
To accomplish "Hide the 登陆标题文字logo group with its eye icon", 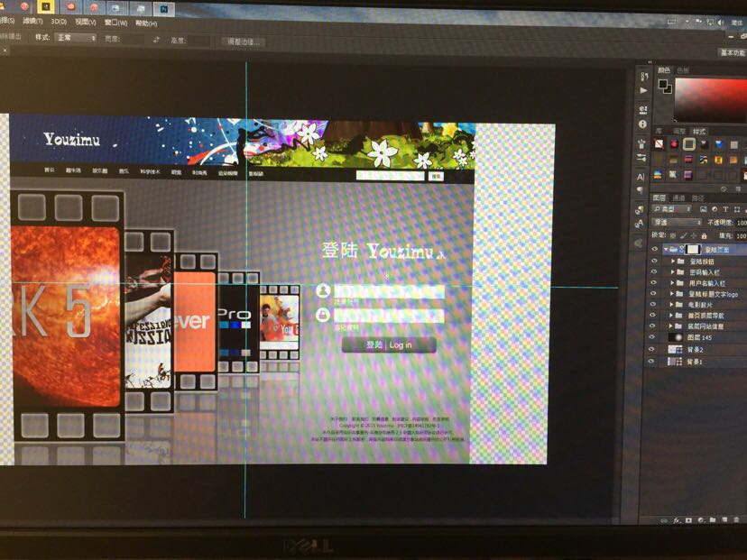I will pyautogui.click(x=653, y=294).
